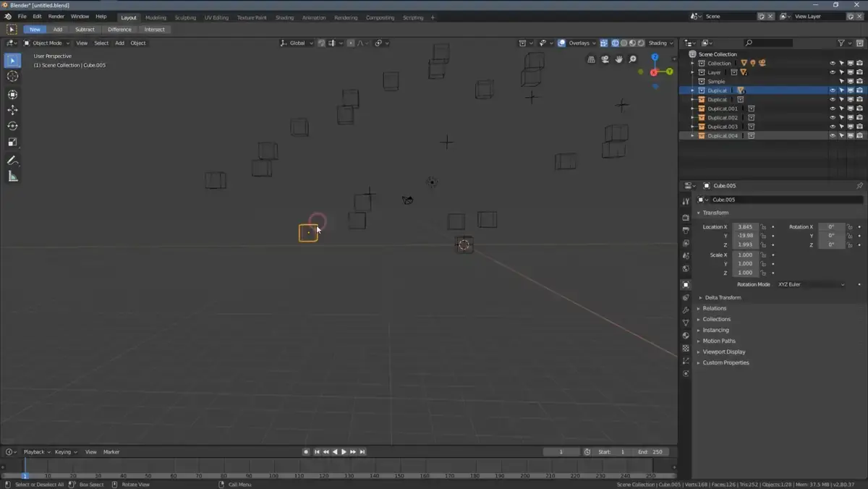The width and height of the screenshot is (868, 489).
Task: Click the current frame marker on timeline
Action: (25, 475)
